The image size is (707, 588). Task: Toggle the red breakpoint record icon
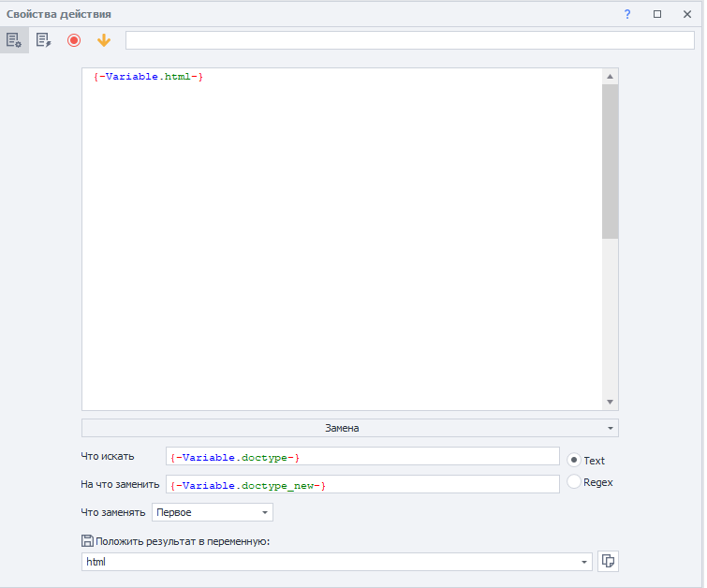click(74, 40)
